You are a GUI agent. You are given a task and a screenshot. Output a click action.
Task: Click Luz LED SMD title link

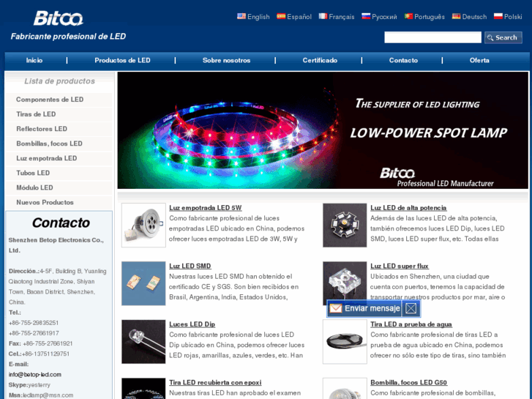(190, 266)
